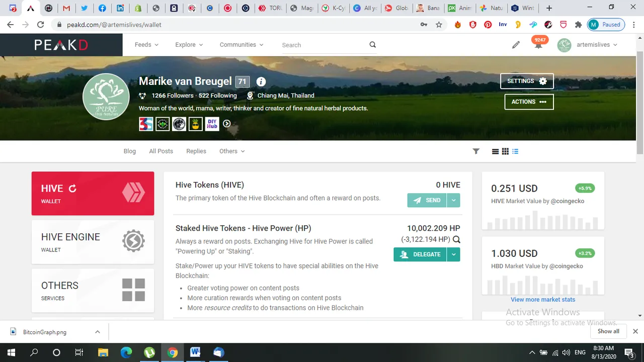Open a new browser tab with the plus
This screenshot has height=362, width=644.
(549, 8)
